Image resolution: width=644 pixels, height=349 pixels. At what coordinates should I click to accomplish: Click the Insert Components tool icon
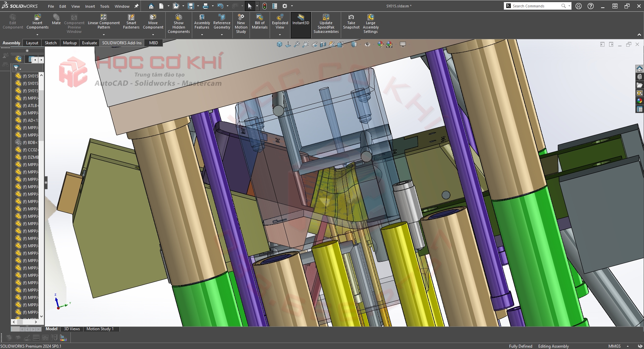(38, 17)
